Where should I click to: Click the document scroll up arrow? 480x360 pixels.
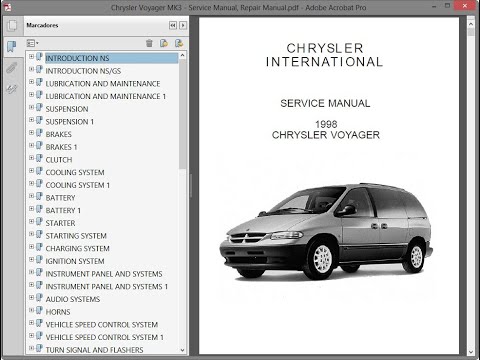(471, 24)
